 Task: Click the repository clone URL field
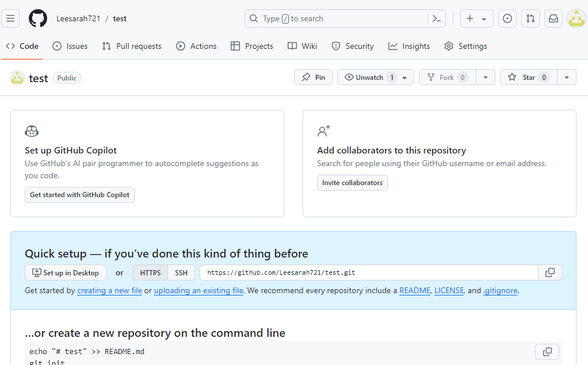coord(369,272)
